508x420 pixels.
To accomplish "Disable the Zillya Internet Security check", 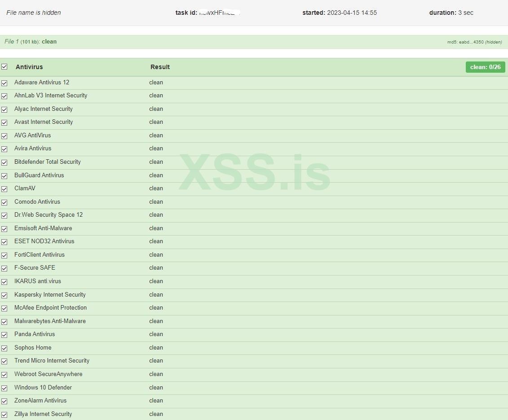I will [x=4, y=415].
